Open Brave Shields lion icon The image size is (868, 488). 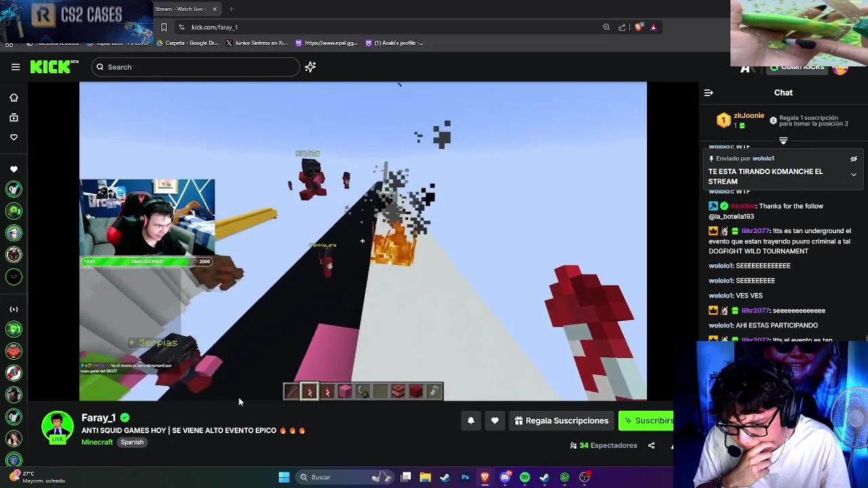click(x=638, y=27)
